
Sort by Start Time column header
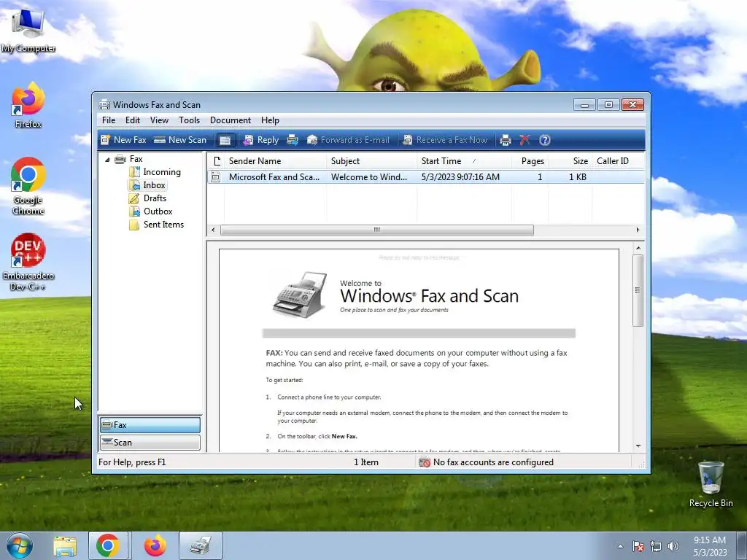[465, 161]
